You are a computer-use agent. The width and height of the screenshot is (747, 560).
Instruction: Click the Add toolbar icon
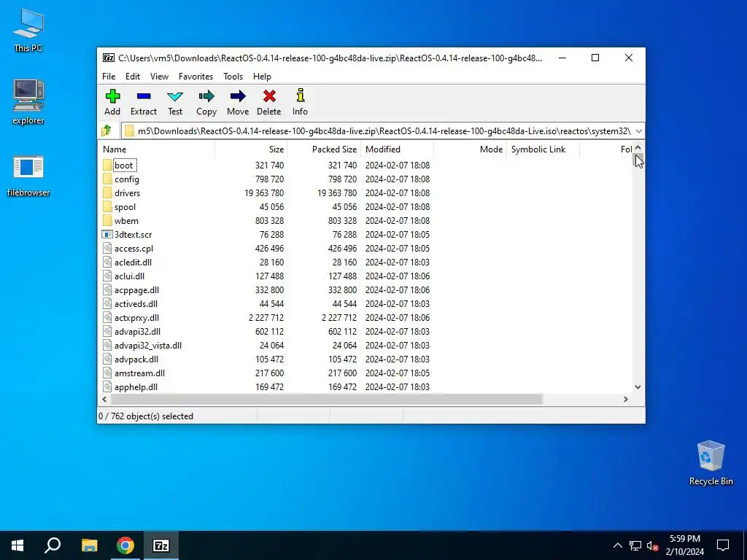pos(112,96)
